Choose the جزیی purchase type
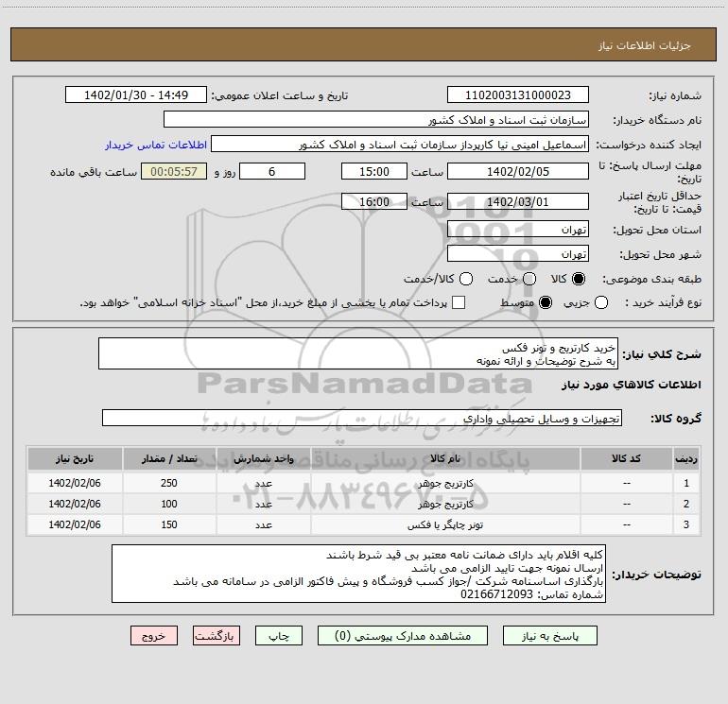 (600, 302)
